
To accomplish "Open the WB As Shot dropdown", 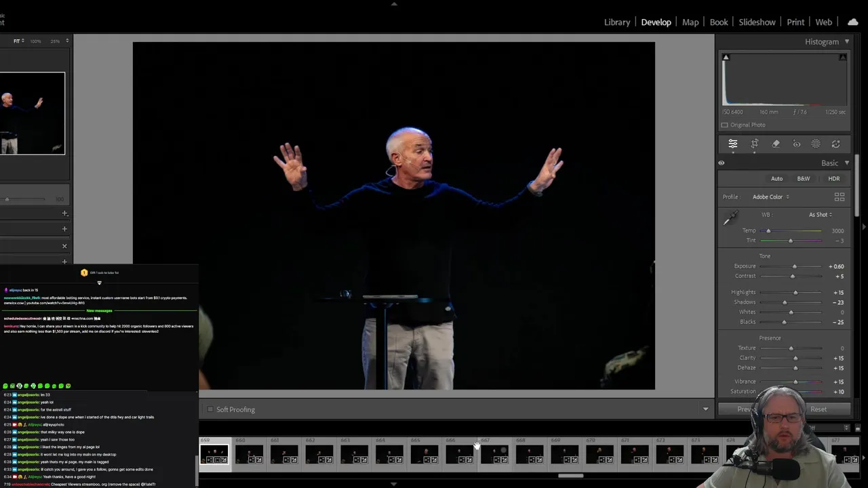I will click(x=820, y=215).
